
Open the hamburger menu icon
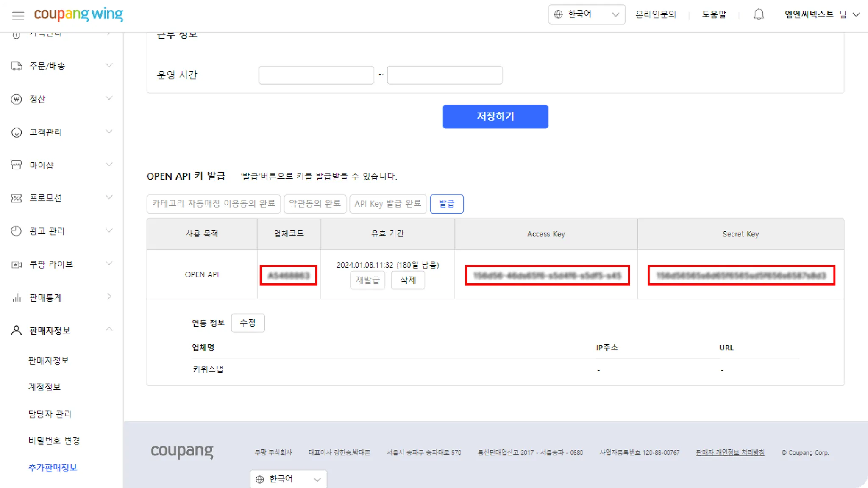(18, 16)
